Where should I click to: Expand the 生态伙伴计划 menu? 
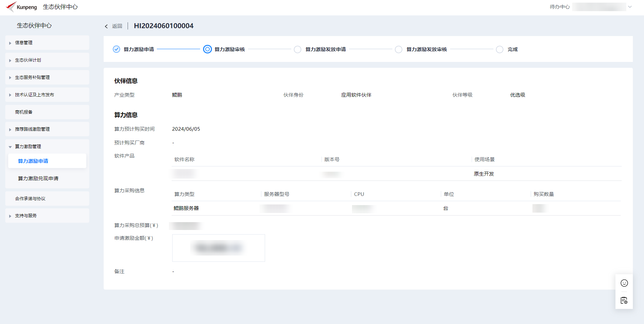[47, 60]
